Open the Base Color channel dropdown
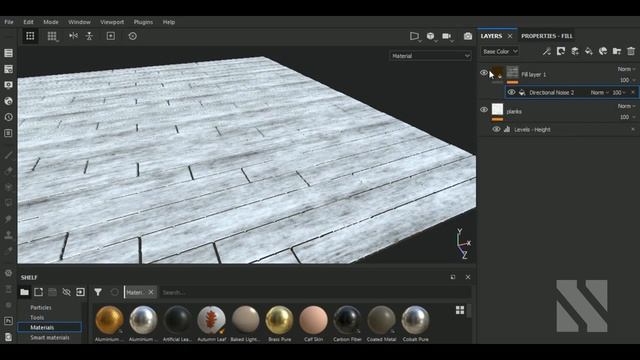 coord(500,51)
